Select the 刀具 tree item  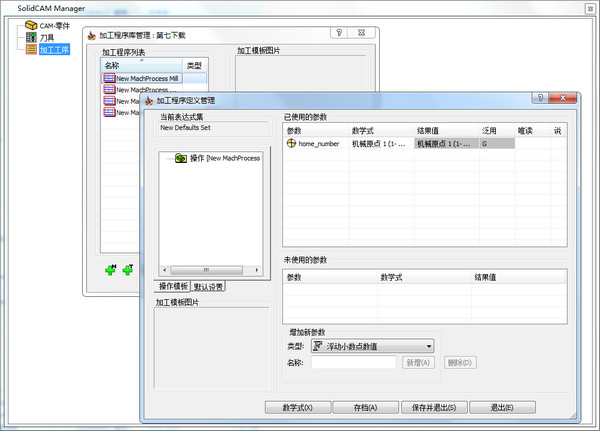click(x=47, y=38)
